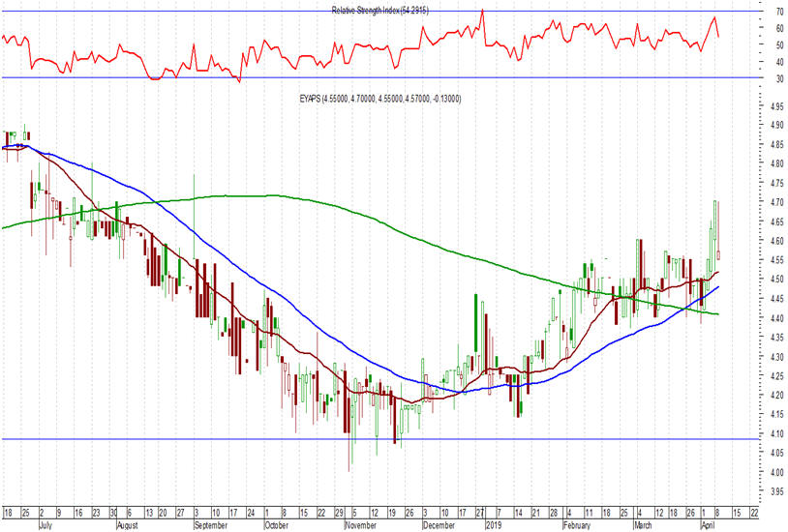The image size is (788, 532).
Task: Click the August month label
Action: 127,525
